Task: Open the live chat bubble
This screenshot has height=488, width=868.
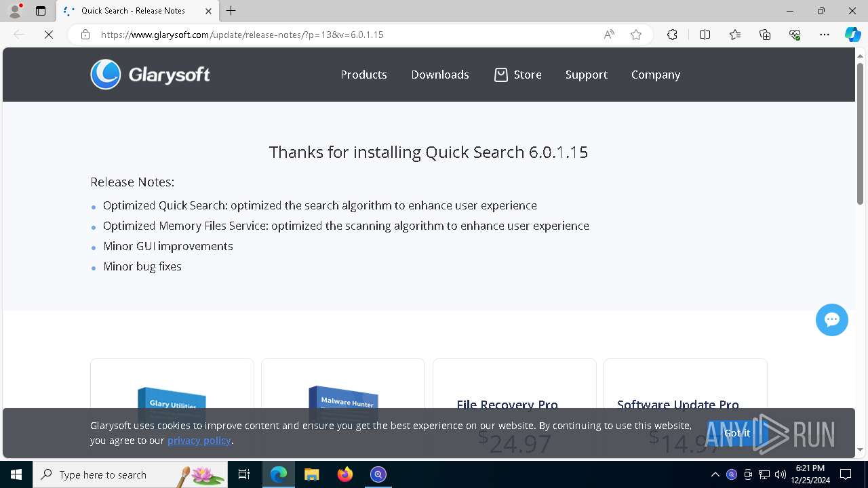Action: tap(832, 320)
